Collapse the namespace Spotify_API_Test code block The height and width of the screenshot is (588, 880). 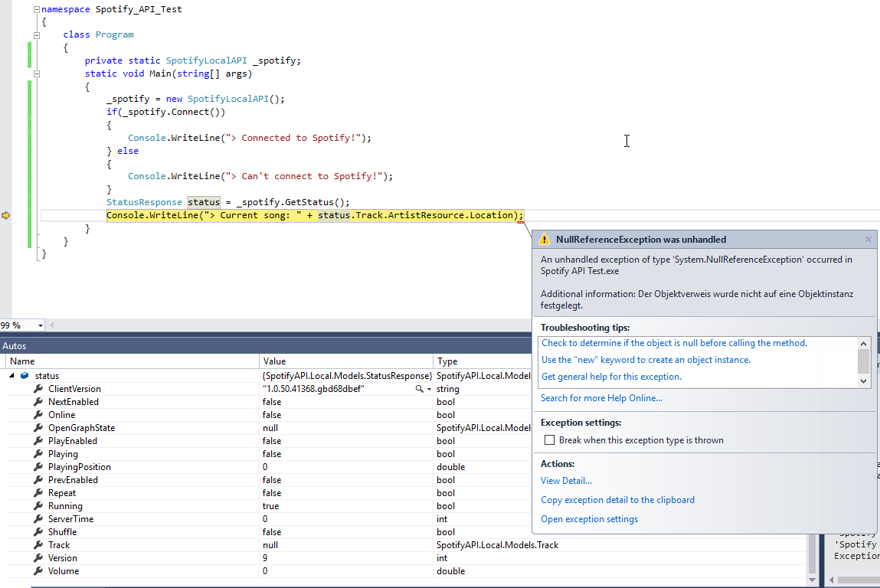click(x=37, y=9)
